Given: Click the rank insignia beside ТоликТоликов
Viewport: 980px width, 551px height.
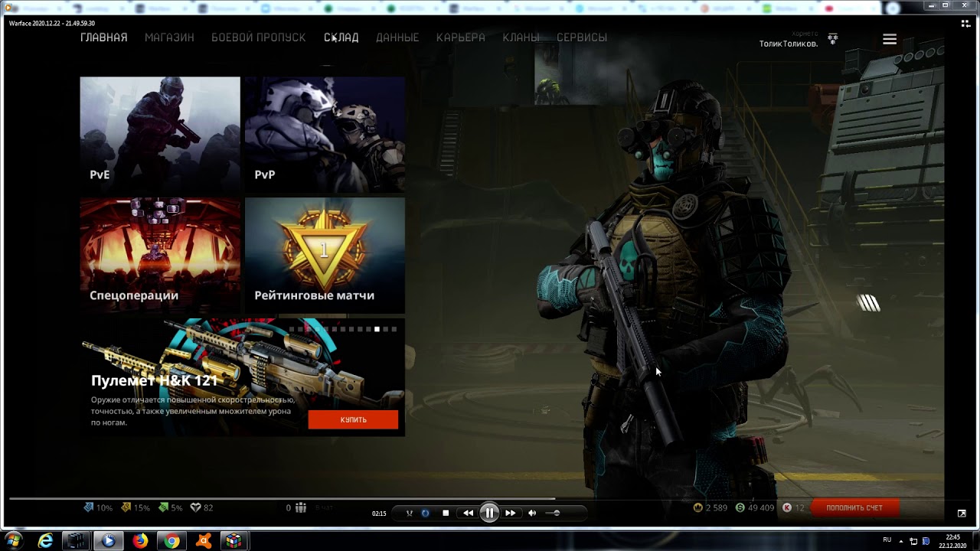Looking at the screenshot, I should (833, 38).
